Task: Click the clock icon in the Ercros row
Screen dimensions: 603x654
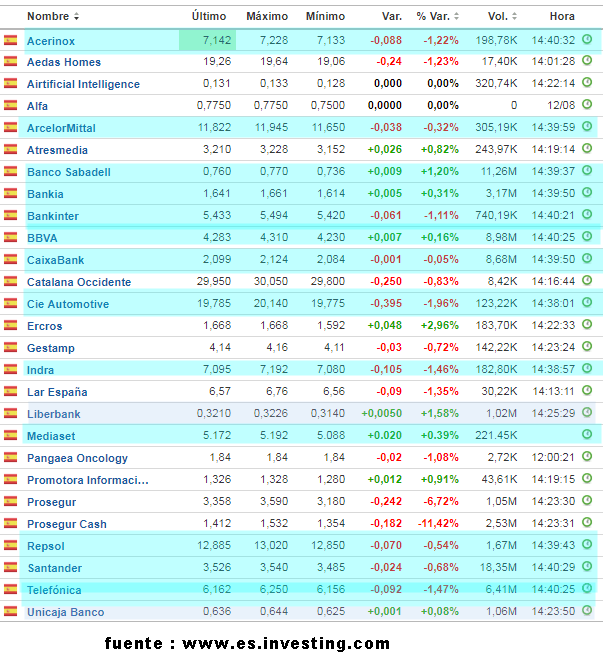Action: [587, 325]
